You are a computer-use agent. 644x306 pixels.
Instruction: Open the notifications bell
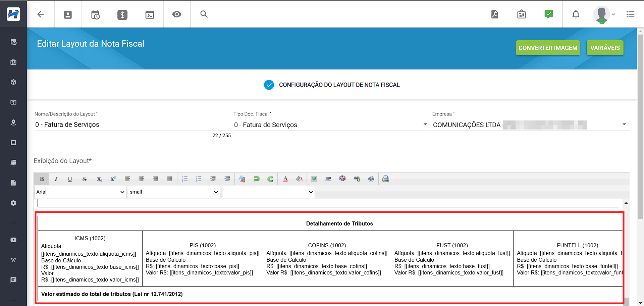click(576, 14)
